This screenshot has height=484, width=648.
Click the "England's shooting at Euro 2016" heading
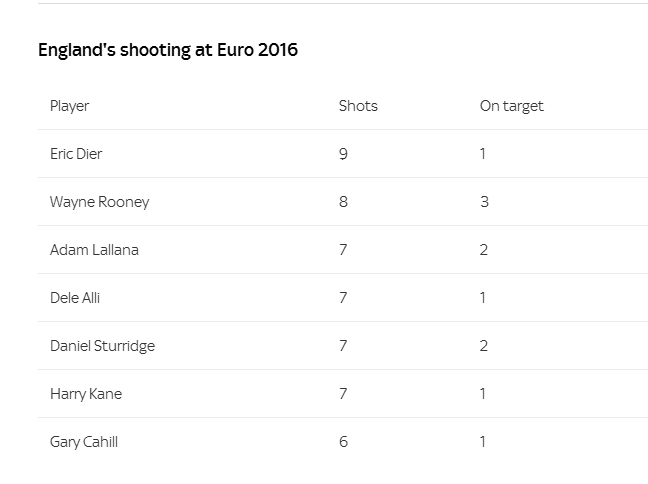point(168,50)
